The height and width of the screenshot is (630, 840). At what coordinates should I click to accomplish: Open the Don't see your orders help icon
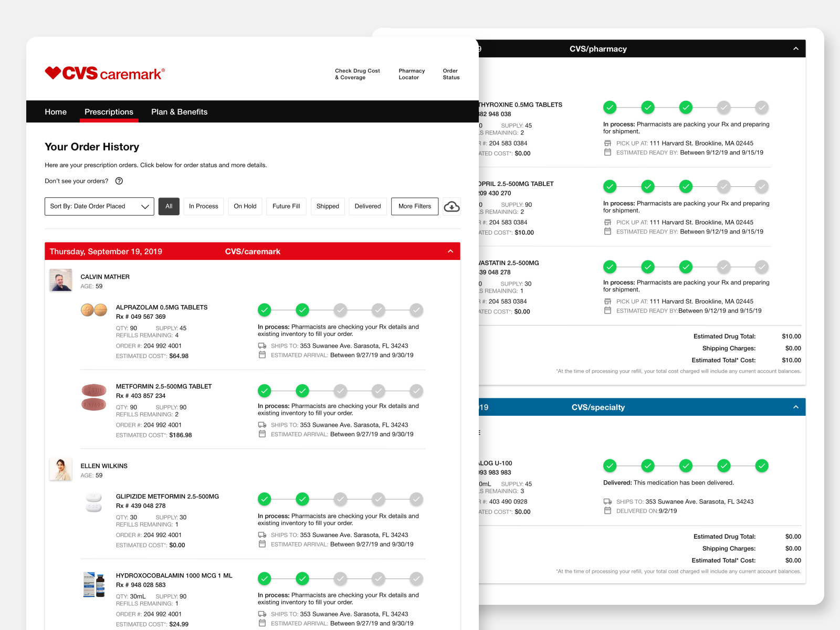[119, 181]
